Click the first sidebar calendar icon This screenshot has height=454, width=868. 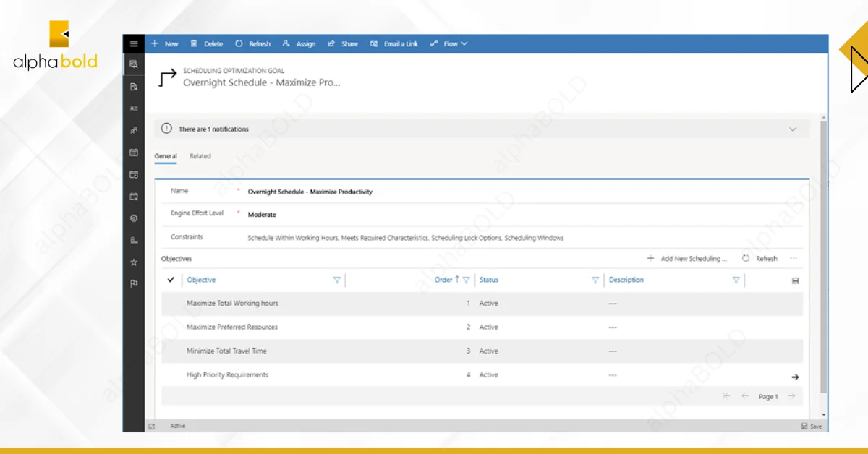point(133,153)
